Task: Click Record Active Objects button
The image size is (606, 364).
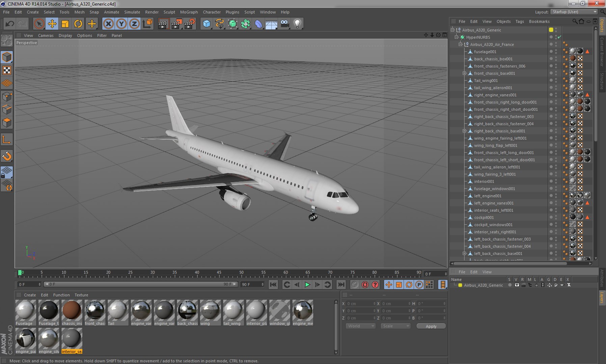Action: pos(354,285)
